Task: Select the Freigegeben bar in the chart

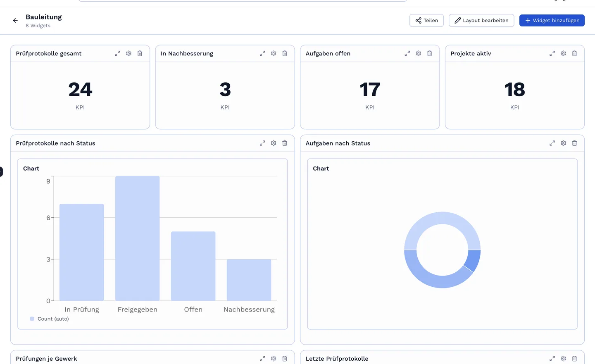Action: 137,238
